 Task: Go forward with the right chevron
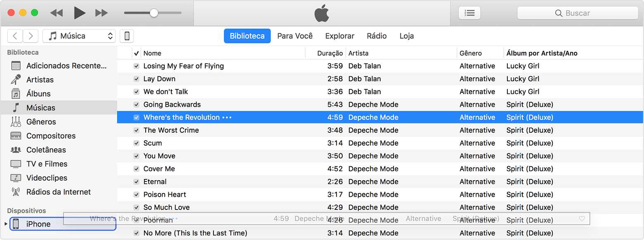coord(31,36)
